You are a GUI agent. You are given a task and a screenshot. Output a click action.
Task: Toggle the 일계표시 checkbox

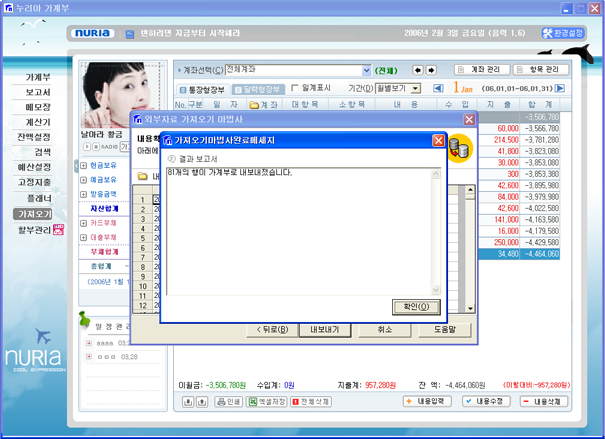point(295,88)
